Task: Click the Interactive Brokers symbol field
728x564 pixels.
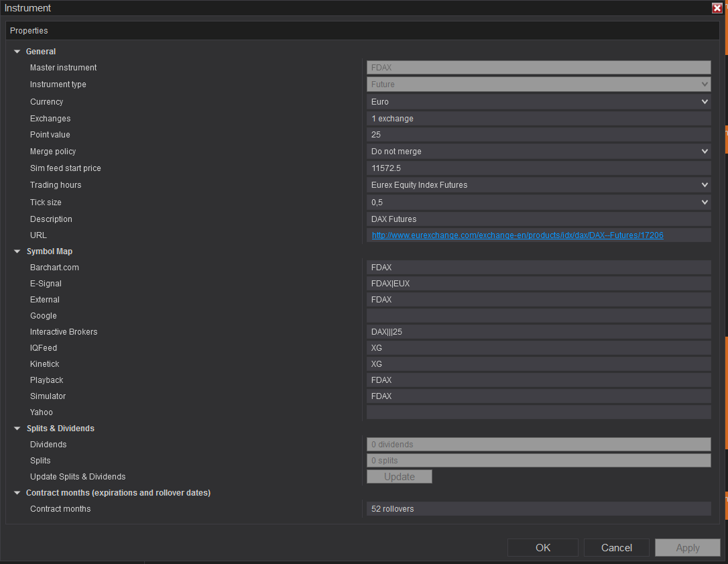Action: 538,332
